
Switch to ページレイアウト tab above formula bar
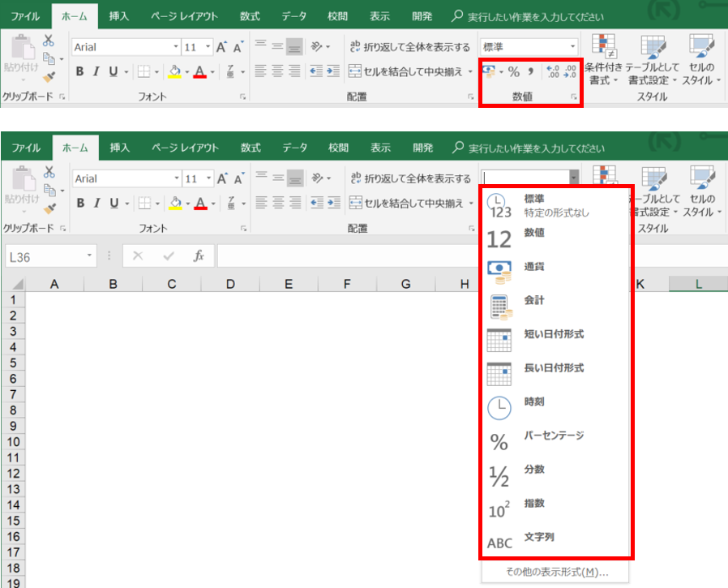[185, 148]
